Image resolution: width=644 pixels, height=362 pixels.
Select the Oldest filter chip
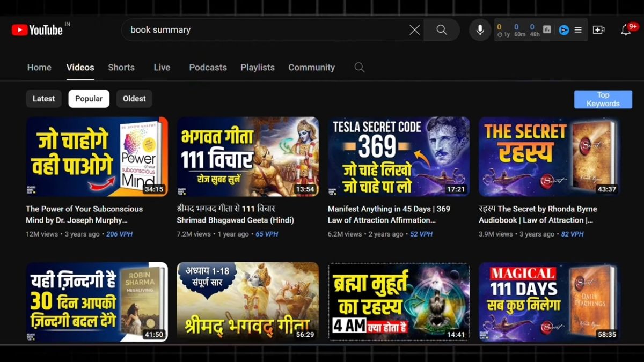tap(134, 99)
